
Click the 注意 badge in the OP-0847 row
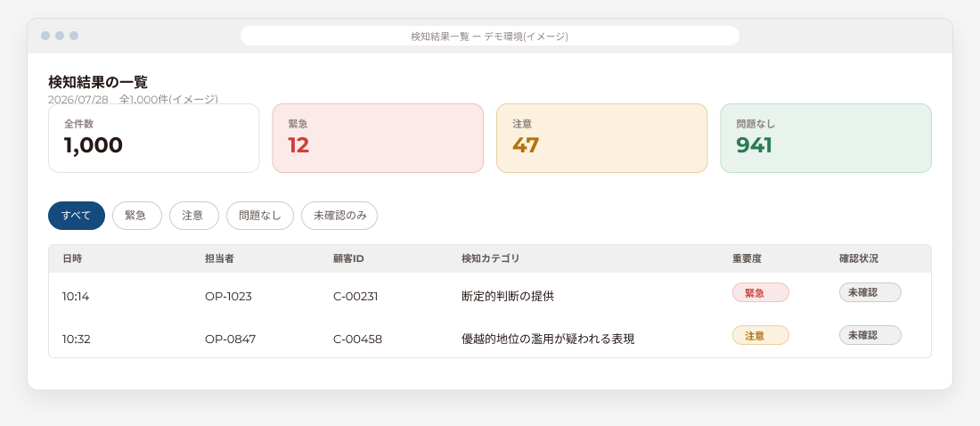click(761, 335)
